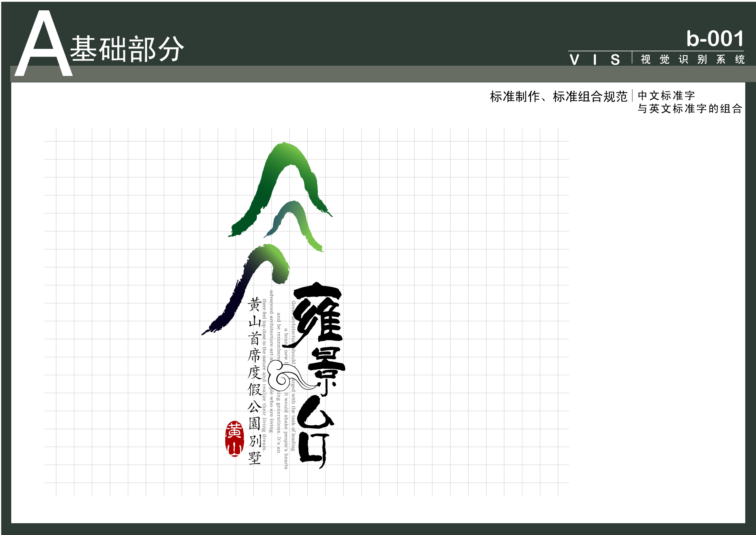Click the 与英文标准字的组合 subtitle line

click(x=689, y=108)
